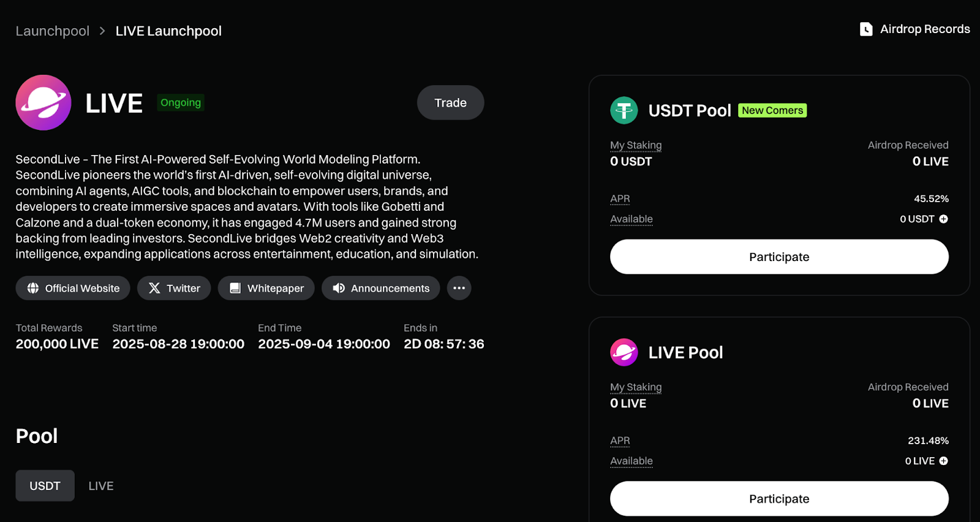Viewport: 980px width, 522px height.
Task: Open the project's Twitter page
Action: pos(174,288)
